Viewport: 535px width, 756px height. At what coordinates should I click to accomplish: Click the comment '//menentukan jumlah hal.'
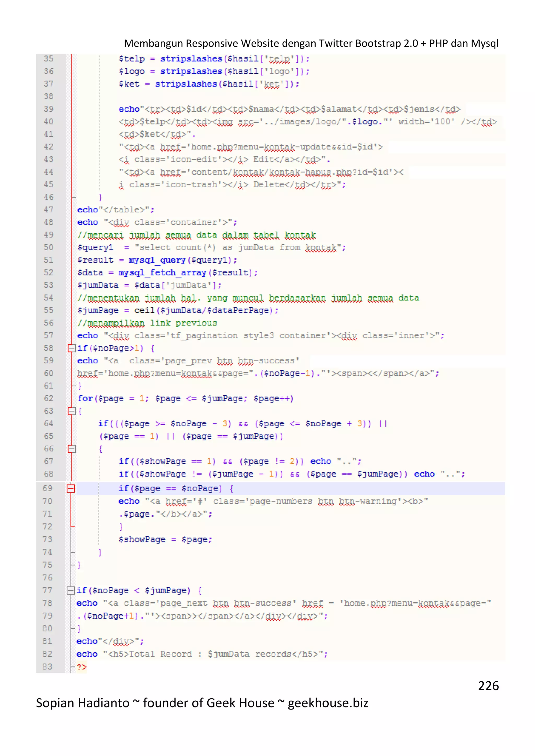click(248, 298)
